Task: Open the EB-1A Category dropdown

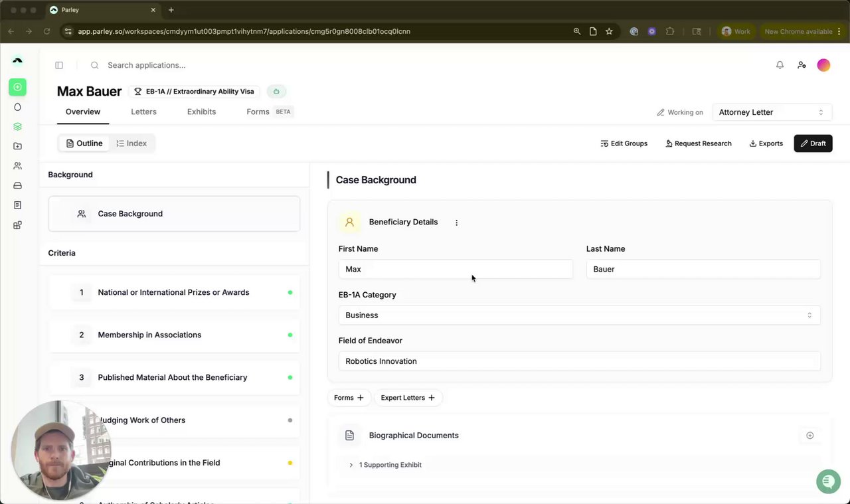Action: tap(579, 315)
